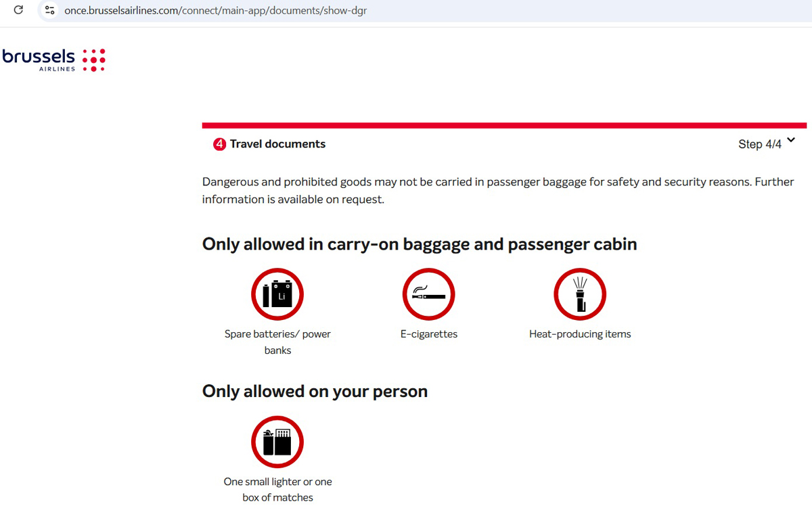Click the "Heat-producing items" caption

(x=580, y=334)
